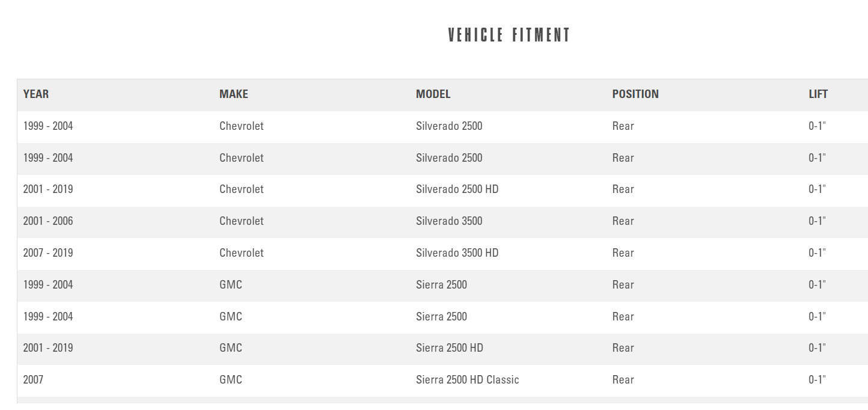The height and width of the screenshot is (410, 868).
Task: Click the lift value for Silverado 3500 HD
Action: (818, 253)
